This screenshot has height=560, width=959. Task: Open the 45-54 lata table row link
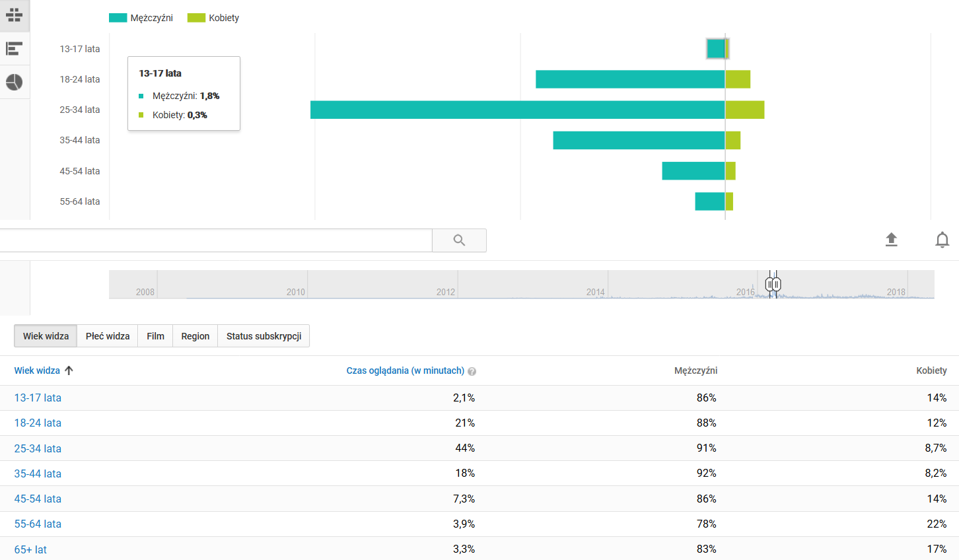click(38, 499)
